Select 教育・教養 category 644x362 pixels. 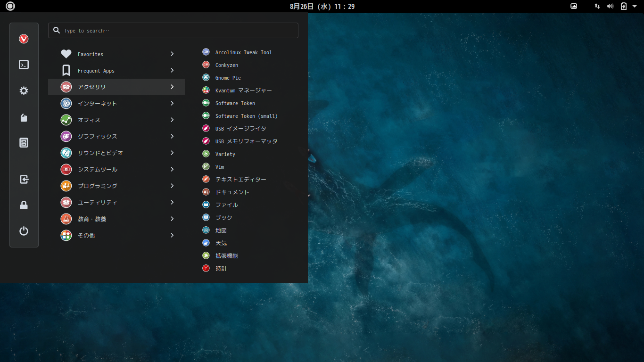[x=116, y=219]
